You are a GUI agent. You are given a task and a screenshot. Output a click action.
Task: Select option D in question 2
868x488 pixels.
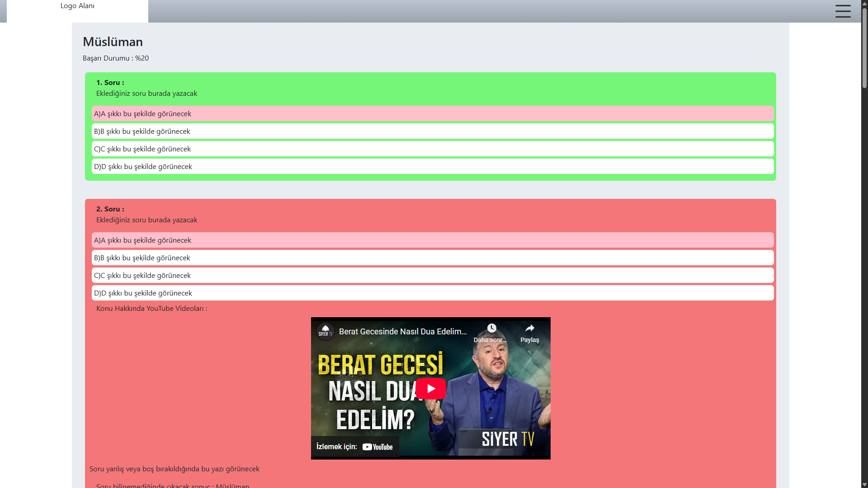click(x=432, y=293)
